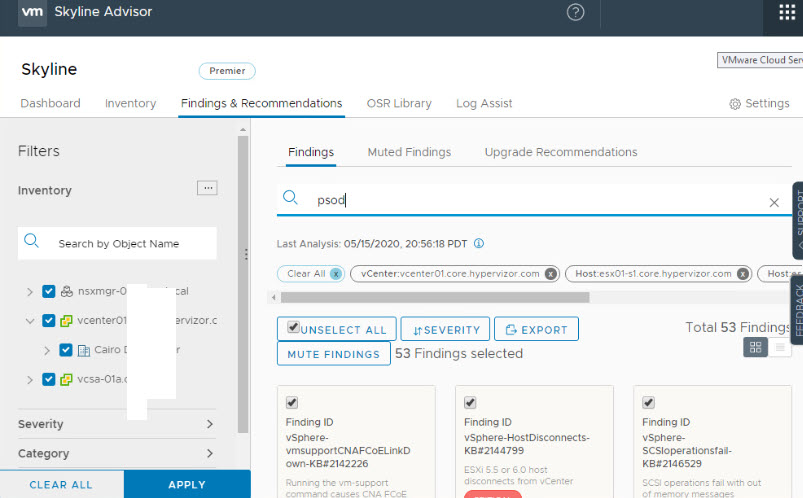
Task: Click the Filters panel vertical scrollbar
Action: [x=243, y=284]
